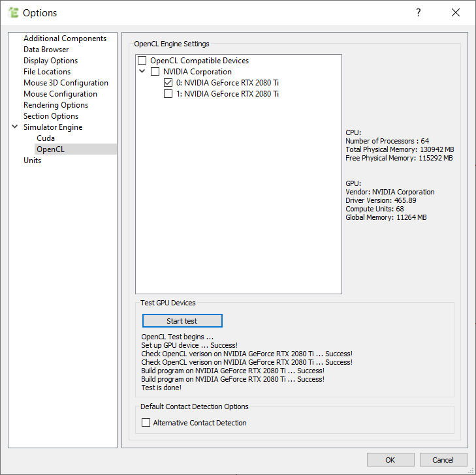Check the NVIDIA Corporation checkbox

tap(155, 72)
